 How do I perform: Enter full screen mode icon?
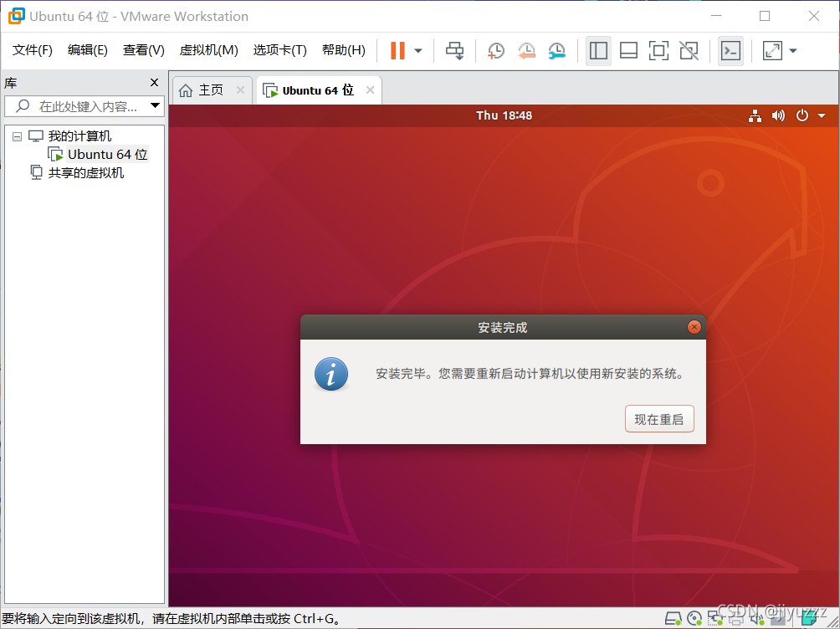[658, 51]
